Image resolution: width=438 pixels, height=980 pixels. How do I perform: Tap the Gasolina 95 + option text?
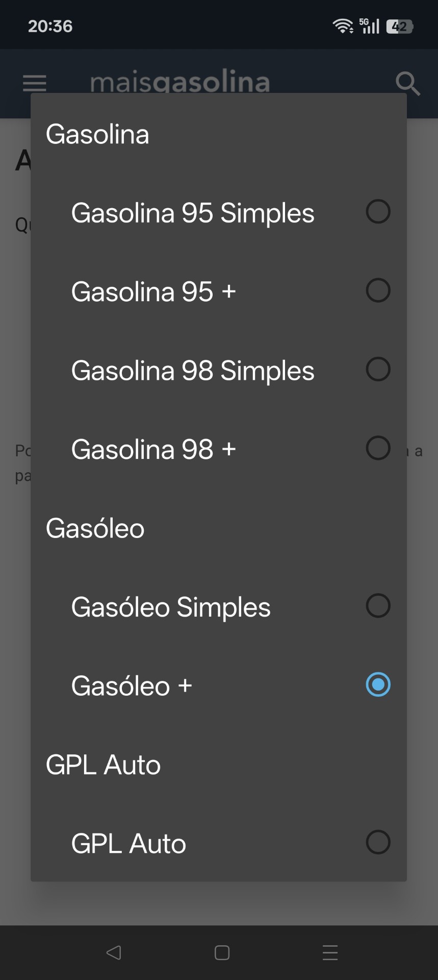click(x=153, y=292)
